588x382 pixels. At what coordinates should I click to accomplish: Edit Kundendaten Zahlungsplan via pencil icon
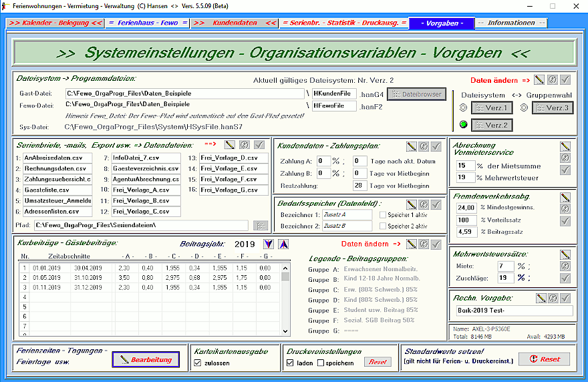pos(412,146)
